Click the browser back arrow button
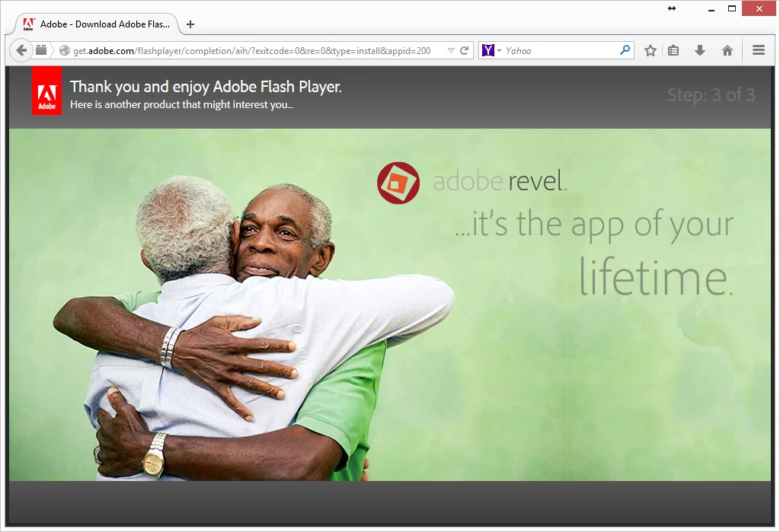The image size is (780, 532). coord(21,50)
